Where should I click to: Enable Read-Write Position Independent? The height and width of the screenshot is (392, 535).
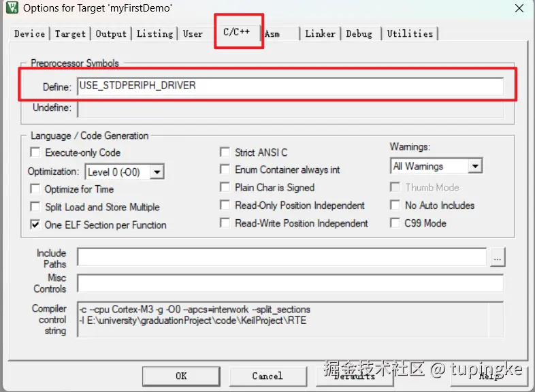[x=225, y=223]
